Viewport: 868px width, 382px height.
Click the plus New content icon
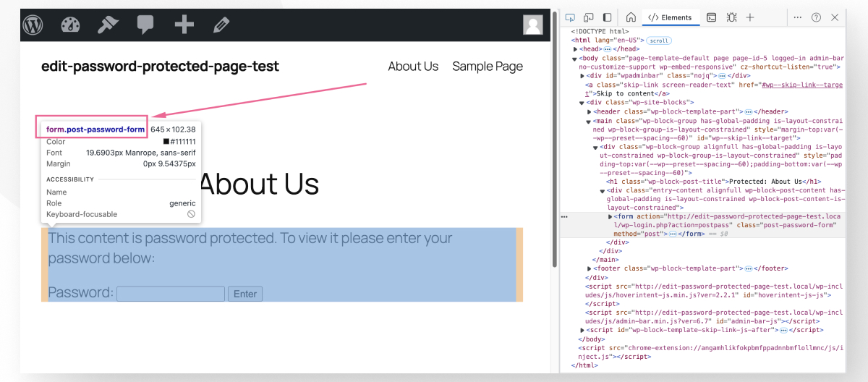tap(184, 25)
